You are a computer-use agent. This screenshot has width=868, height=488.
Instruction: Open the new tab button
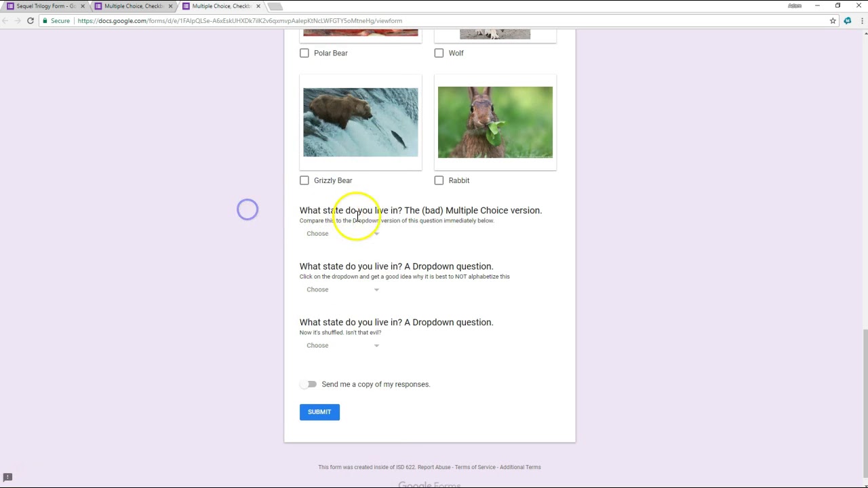click(x=275, y=7)
